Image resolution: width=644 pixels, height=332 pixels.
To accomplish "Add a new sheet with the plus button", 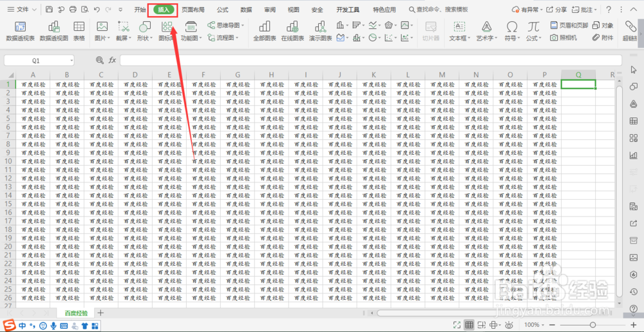I will pos(100,313).
